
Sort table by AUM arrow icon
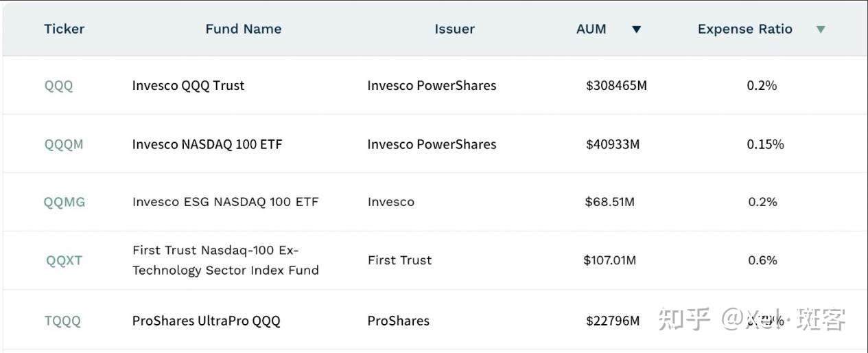point(636,30)
